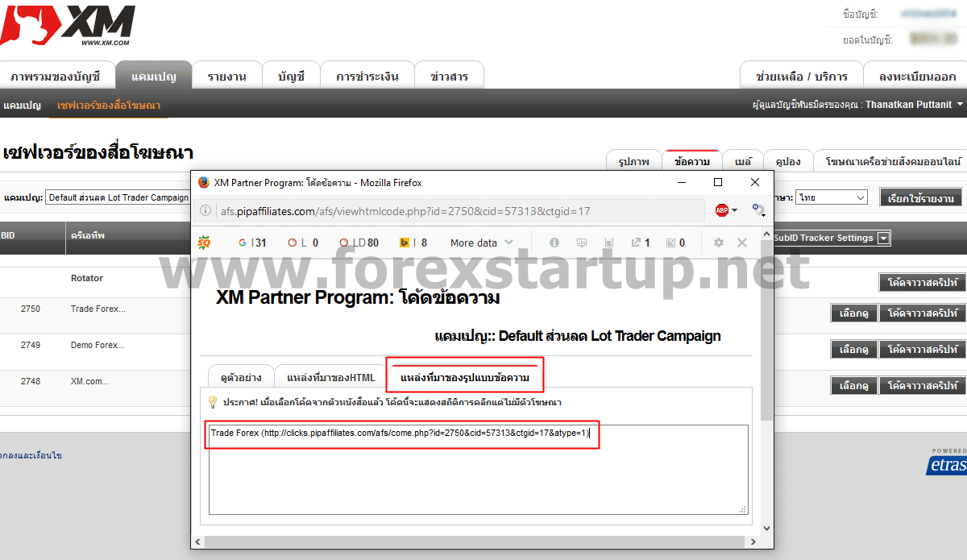Switch to the ดูตัวอย่าง tab in the popup
Image resolution: width=967 pixels, height=560 pixels.
(x=241, y=377)
